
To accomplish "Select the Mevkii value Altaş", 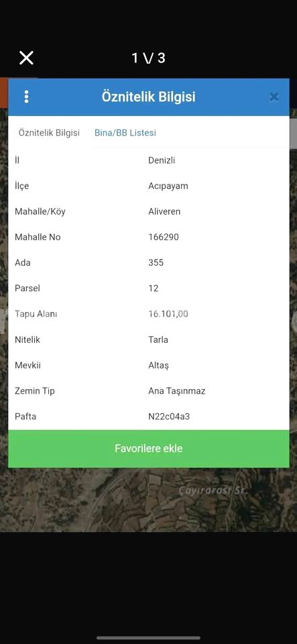I will 158,365.
